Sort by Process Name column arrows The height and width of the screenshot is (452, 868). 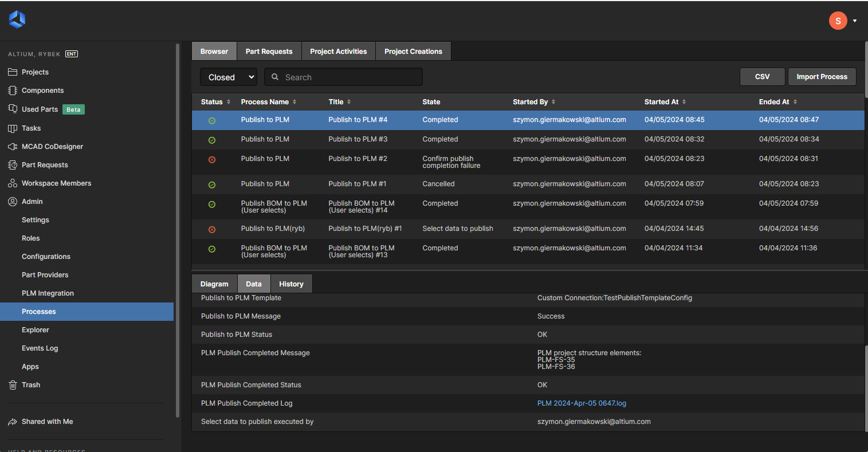[294, 102]
